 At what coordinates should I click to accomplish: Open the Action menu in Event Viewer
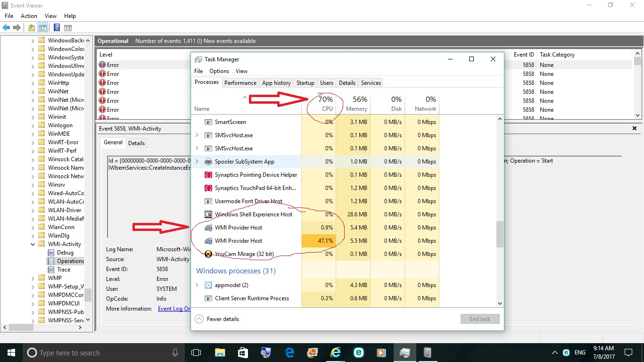coord(29,16)
